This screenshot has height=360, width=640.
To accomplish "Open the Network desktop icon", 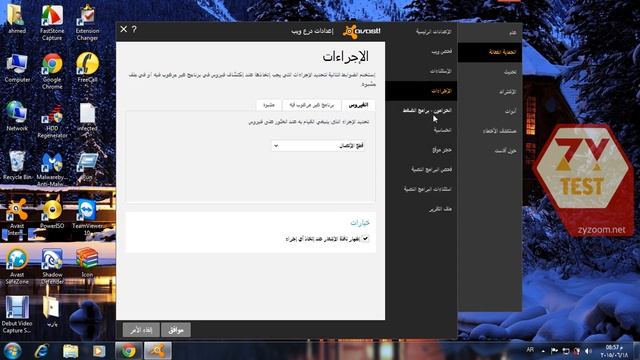I will [17, 117].
